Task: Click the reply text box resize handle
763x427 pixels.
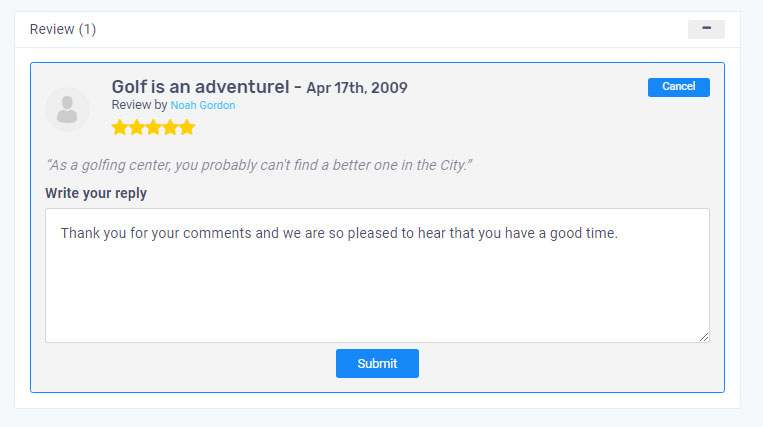Action: coord(704,337)
